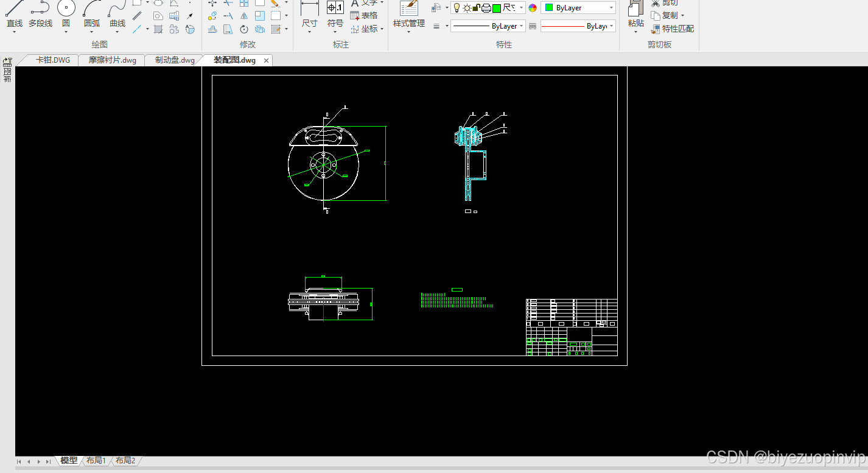Expand the dropdown arrow under 圆
868x473 pixels.
[x=66, y=32]
